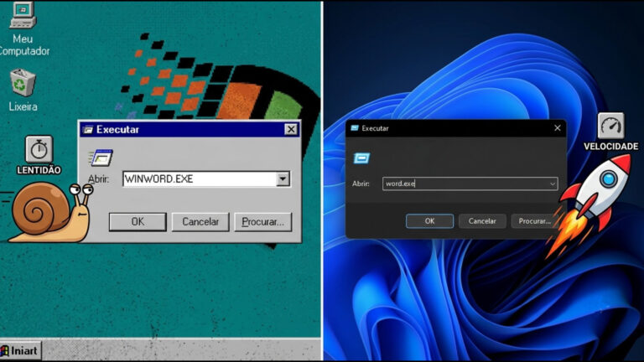
Task: Click the Run program icon inside retro Executar dialog
Action: 101,158
